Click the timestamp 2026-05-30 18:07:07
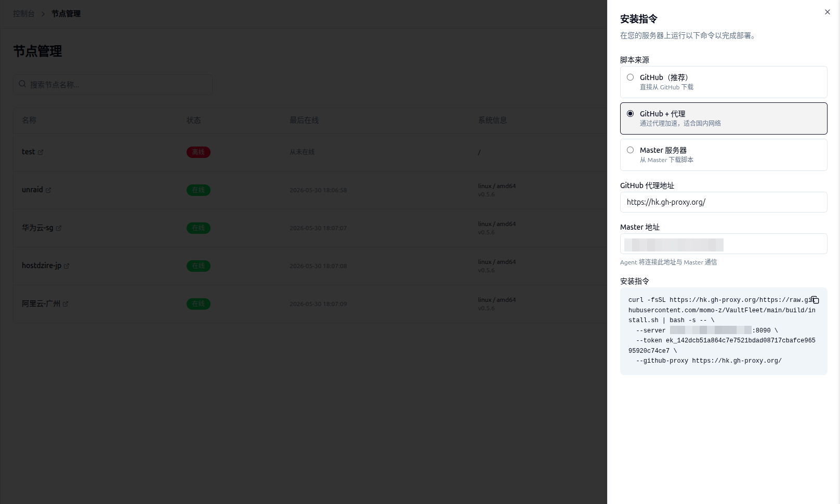 pos(318,228)
